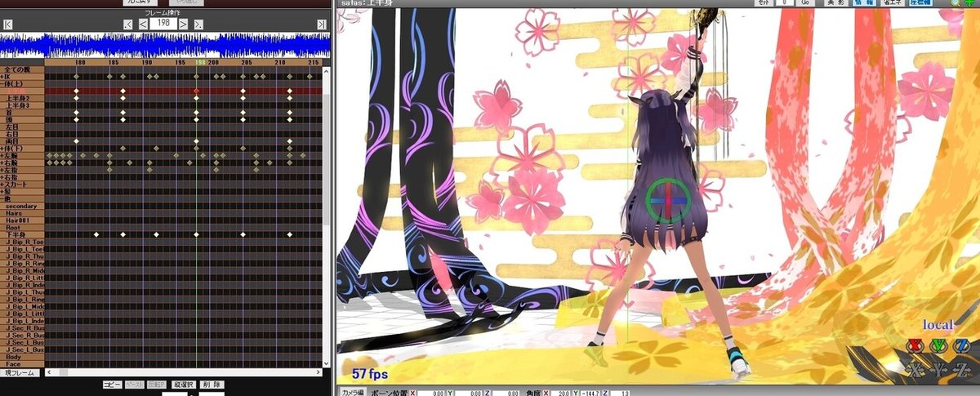Viewport: 980px width, 396px height.
Task: Go to the next keyframe with >. button
Action: [199, 25]
